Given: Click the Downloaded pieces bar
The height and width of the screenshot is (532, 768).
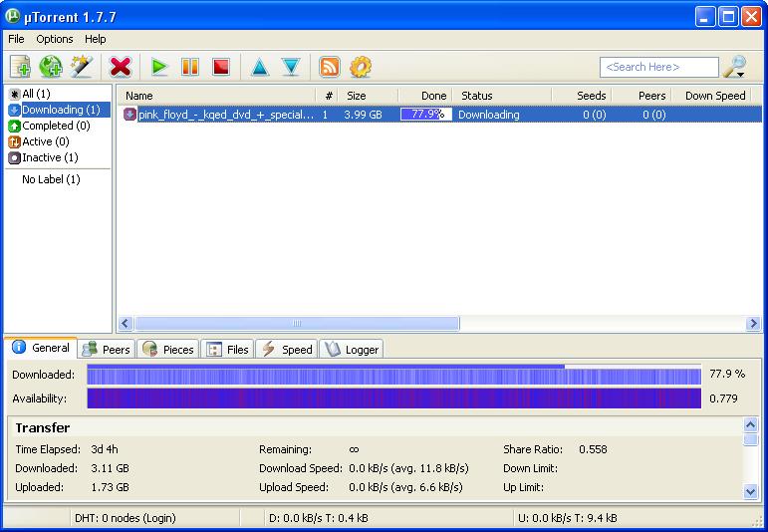Looking at the screenshot, I should [393, 375].
